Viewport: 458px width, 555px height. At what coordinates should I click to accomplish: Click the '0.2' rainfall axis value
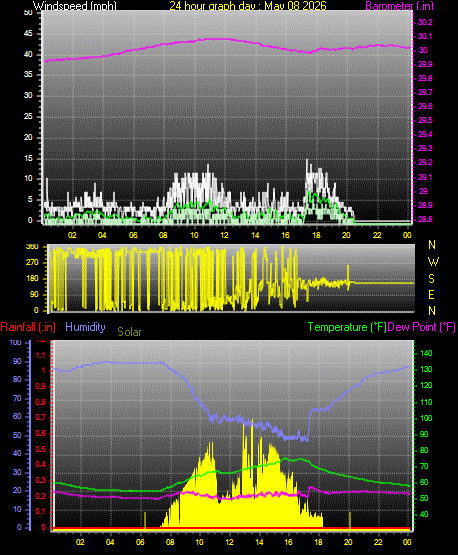(x=41, y=496)
